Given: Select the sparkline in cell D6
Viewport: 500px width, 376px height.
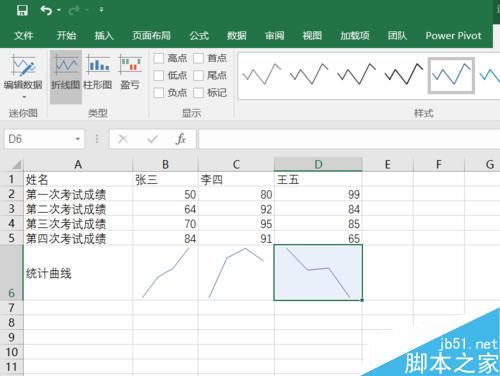Looking at the screenshot, I should (x=318, y=273).
